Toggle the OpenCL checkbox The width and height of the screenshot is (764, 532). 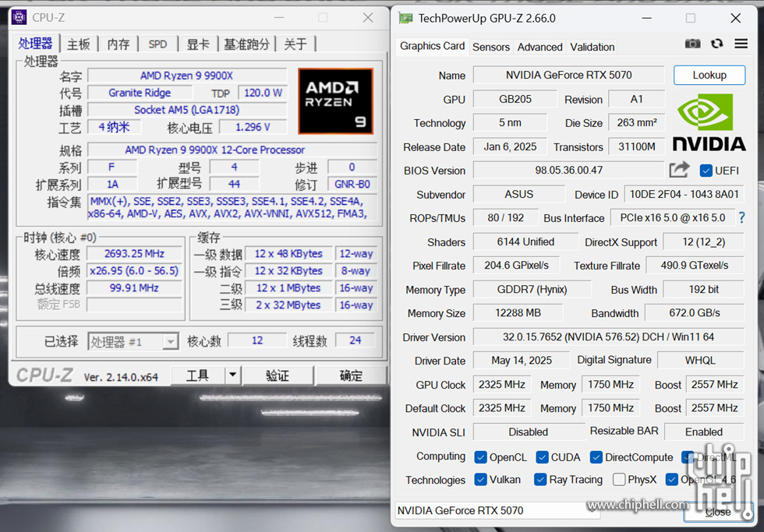pos(480,457)
